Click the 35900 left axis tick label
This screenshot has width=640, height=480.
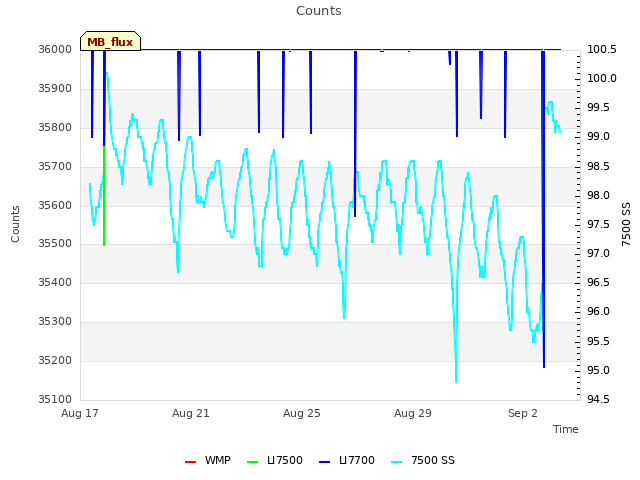(55, 89)
